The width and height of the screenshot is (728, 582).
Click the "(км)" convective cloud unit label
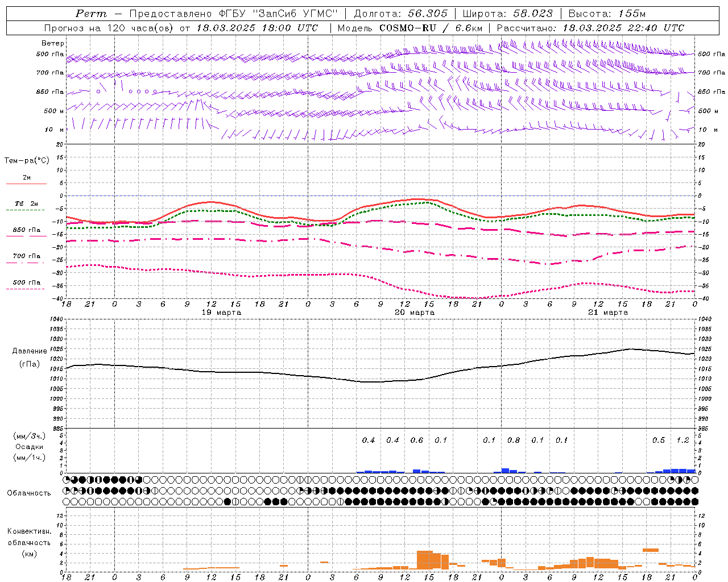(x=29, y=554)
